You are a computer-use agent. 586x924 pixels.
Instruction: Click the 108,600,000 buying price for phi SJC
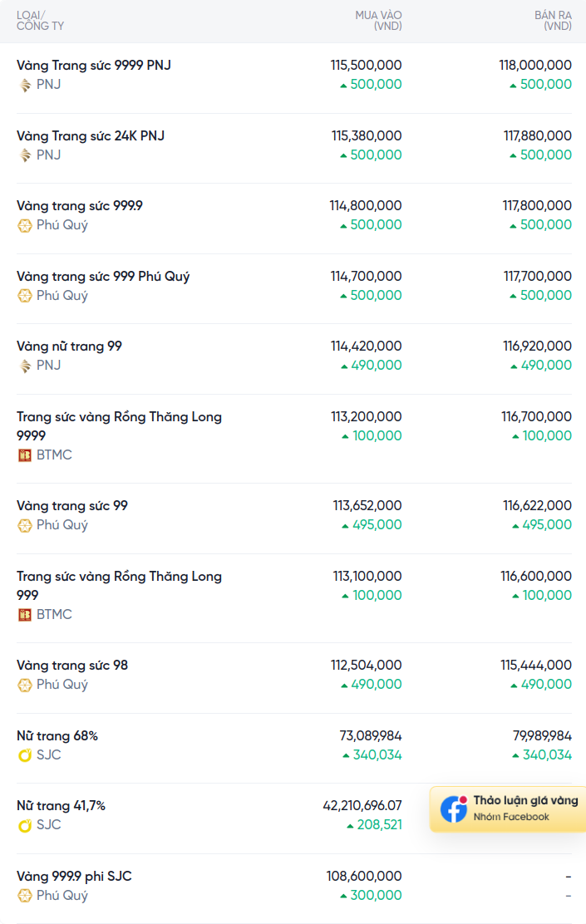[364, 877]
